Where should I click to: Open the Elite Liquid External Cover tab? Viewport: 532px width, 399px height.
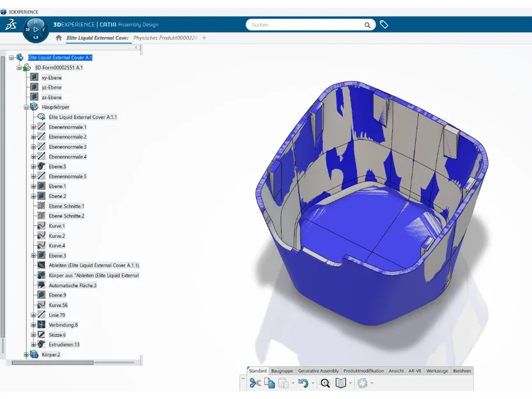click(98, 38)
